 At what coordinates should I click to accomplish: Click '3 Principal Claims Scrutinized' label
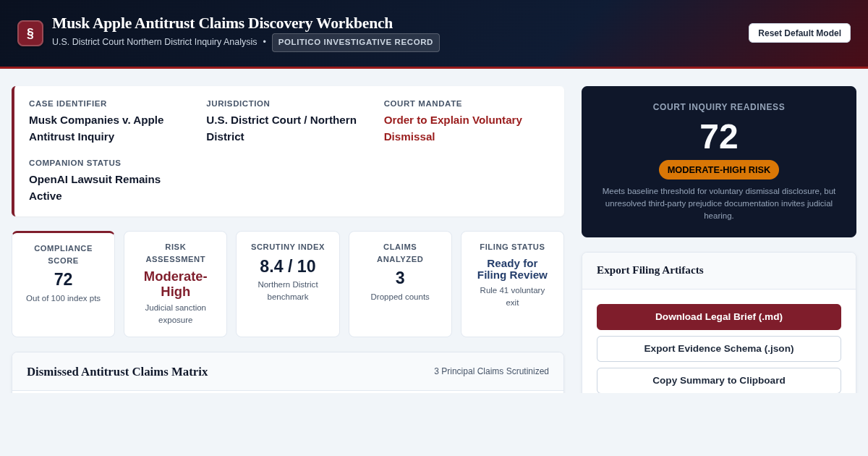click(x=491, y=371)
